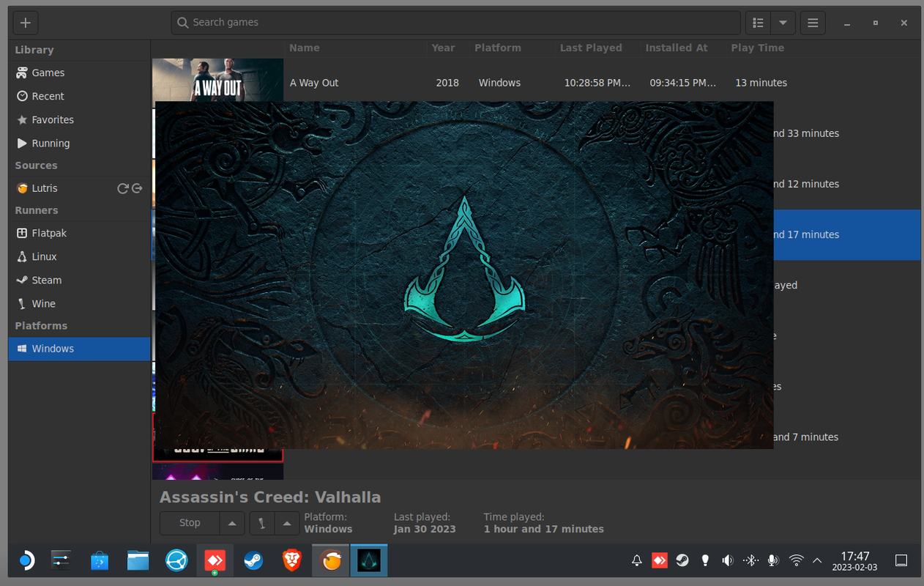The height and width of the screenshot is (586, 924).
Task: Switch to Assassin's Creed taskbar window
Action: pyautogui.click(x=369, y=561)
